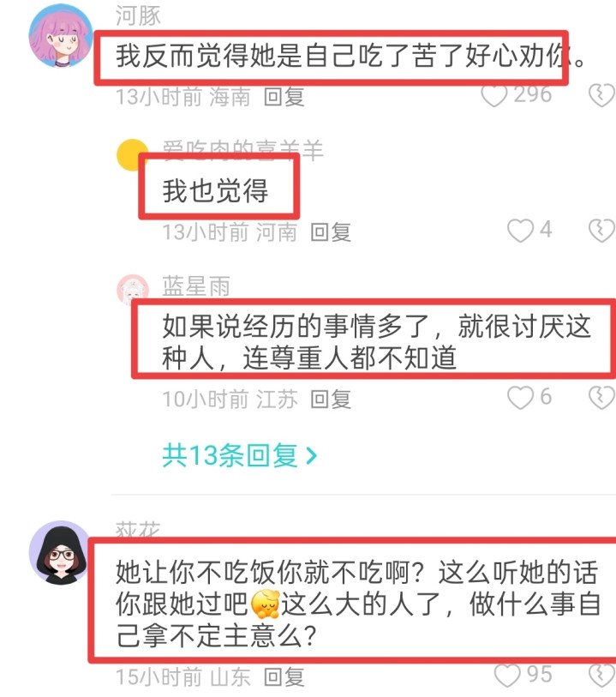Open username 河豚
Viewport: 616px width, 697px height.
(138, 15)
